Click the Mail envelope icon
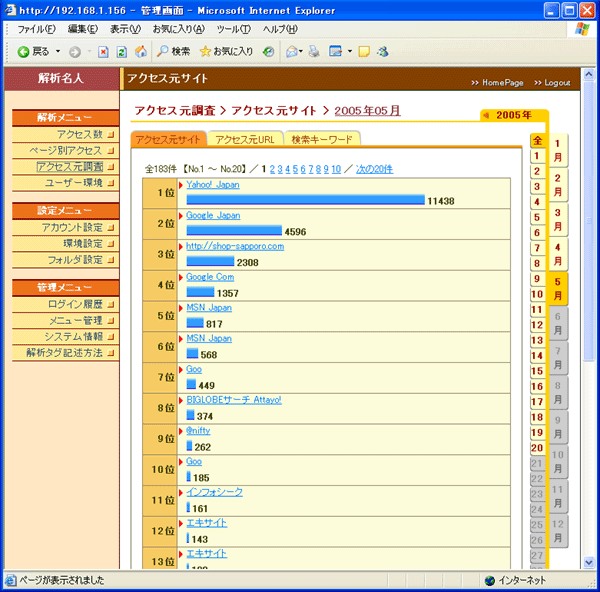This screenshot has height=592, width=600. [x=292, y=51]
